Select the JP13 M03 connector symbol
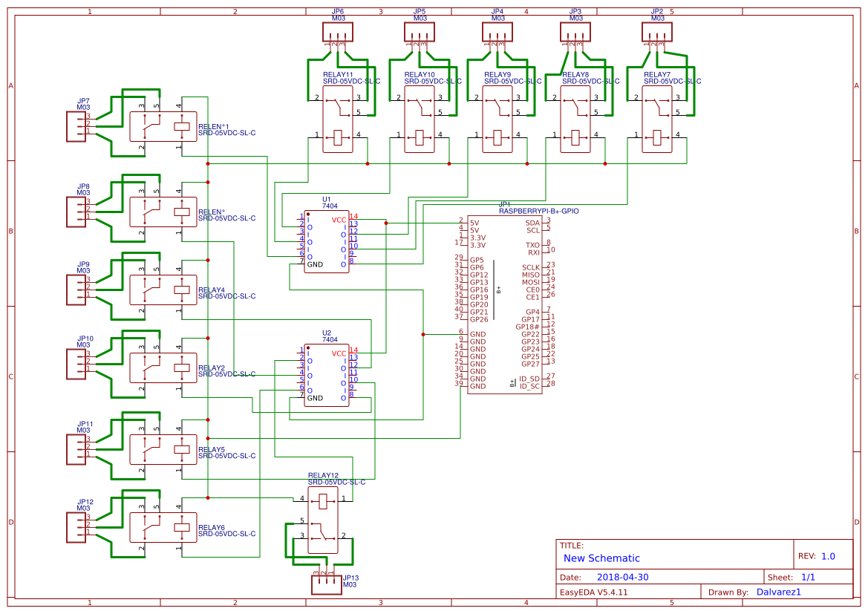This screenshot has height=614, width=868. pyautogui.click(x=327, y=585)
